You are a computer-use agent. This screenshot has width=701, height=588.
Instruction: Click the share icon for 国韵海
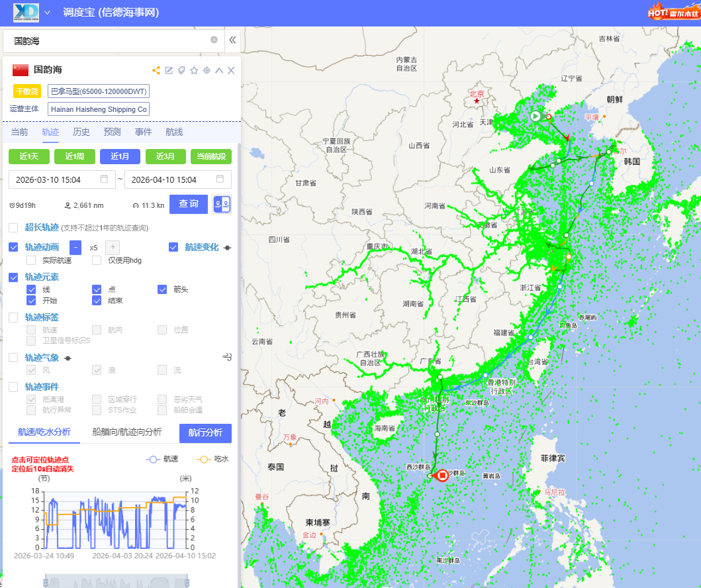156,70
